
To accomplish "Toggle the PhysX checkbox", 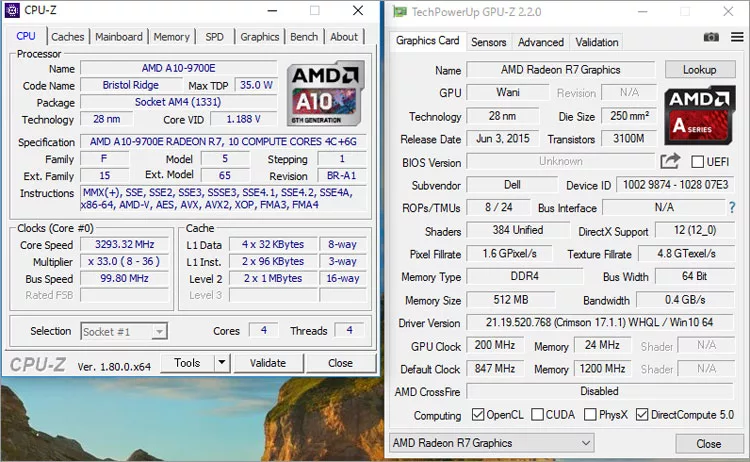I will [591, 414].
